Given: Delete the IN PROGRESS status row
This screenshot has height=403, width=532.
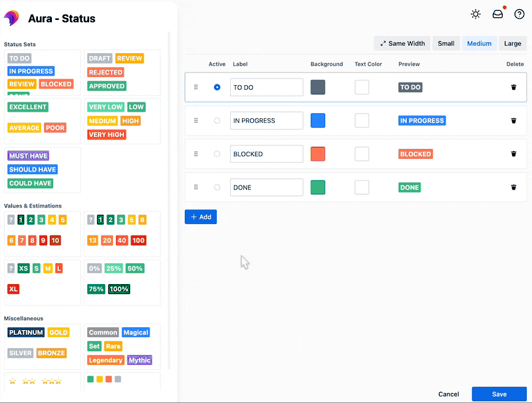Looking at the screenshot, I should coord(513,120).
